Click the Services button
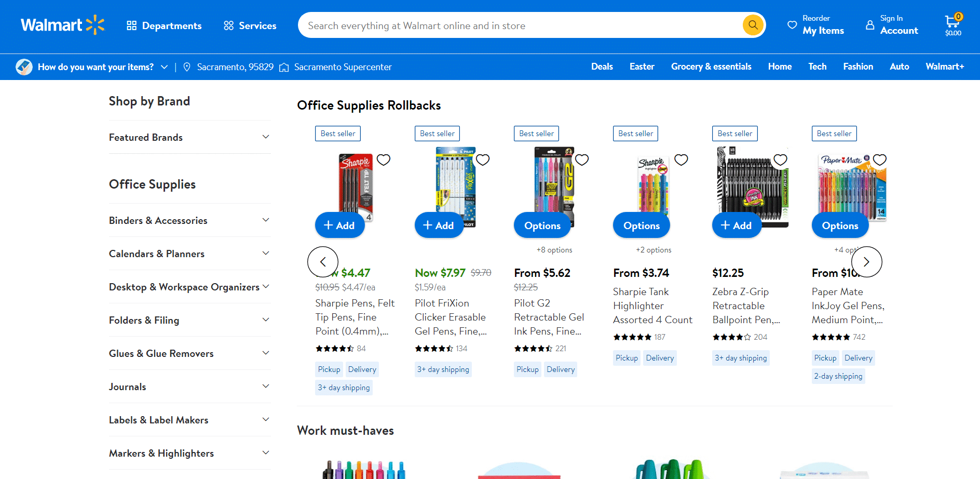This screenshot has width=980, height=479. (250, 25)
